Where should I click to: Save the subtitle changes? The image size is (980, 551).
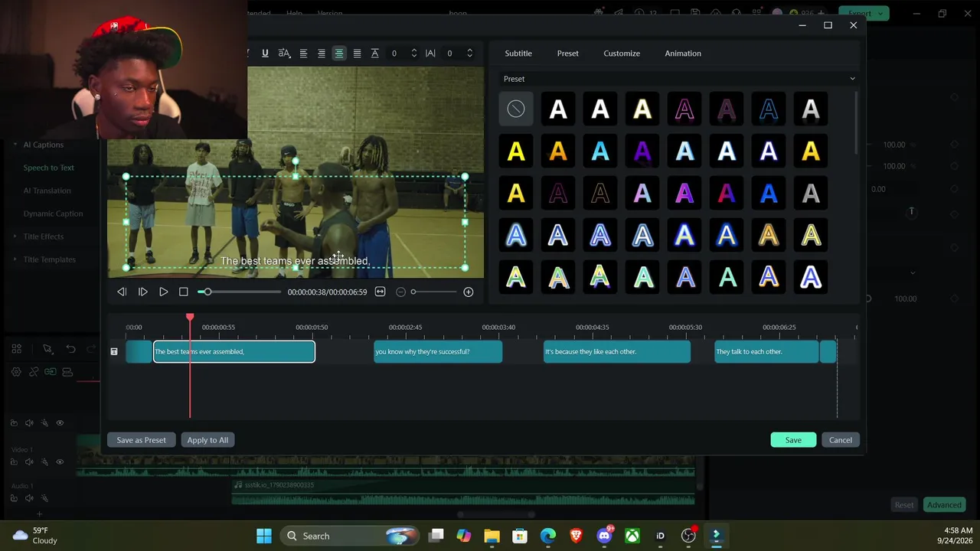click(x=793, y=440)
